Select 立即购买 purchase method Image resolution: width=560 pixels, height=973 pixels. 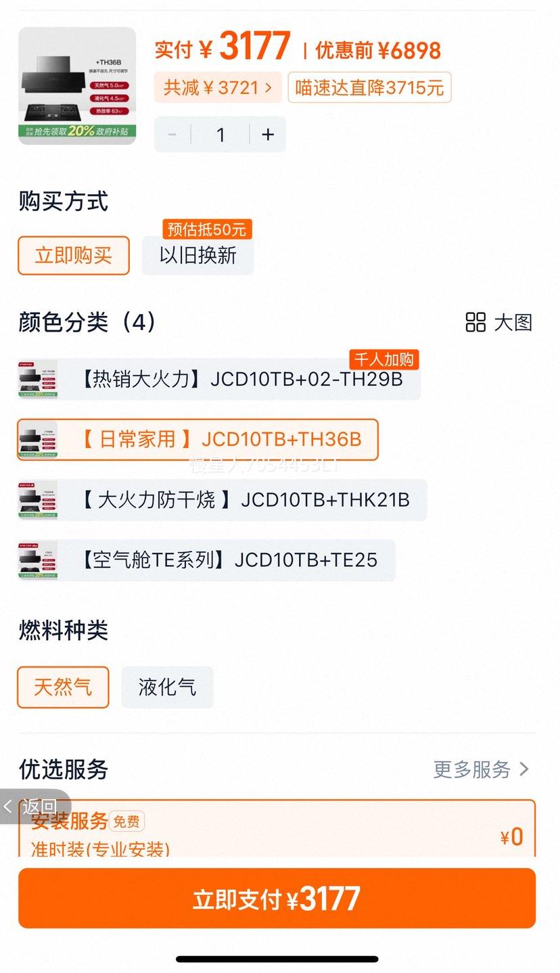[73, 255]
